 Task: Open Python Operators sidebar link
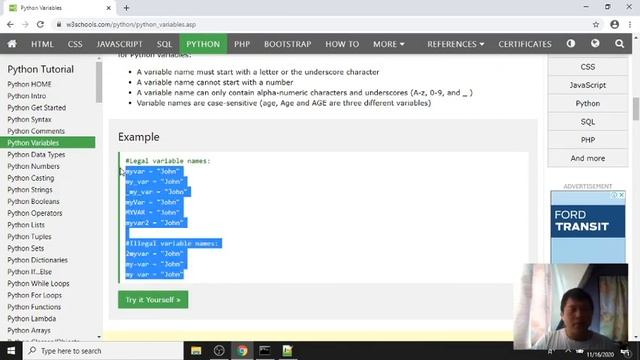click(35, 213)
